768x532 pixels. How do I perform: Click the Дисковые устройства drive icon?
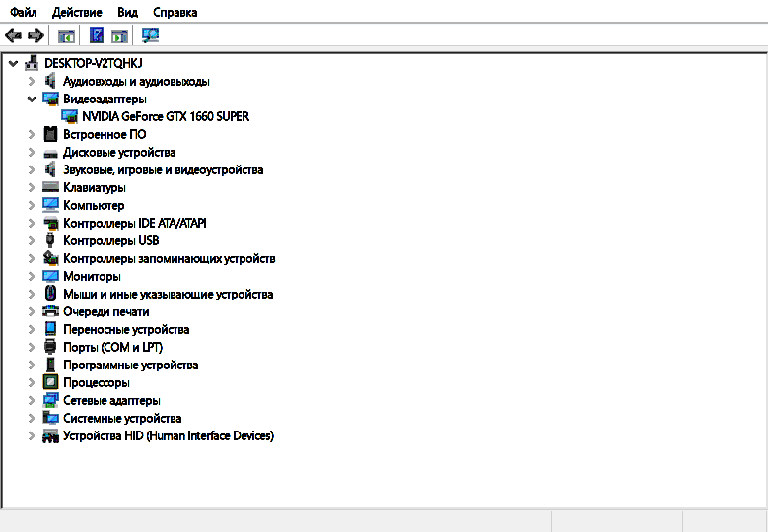[50, 153]
